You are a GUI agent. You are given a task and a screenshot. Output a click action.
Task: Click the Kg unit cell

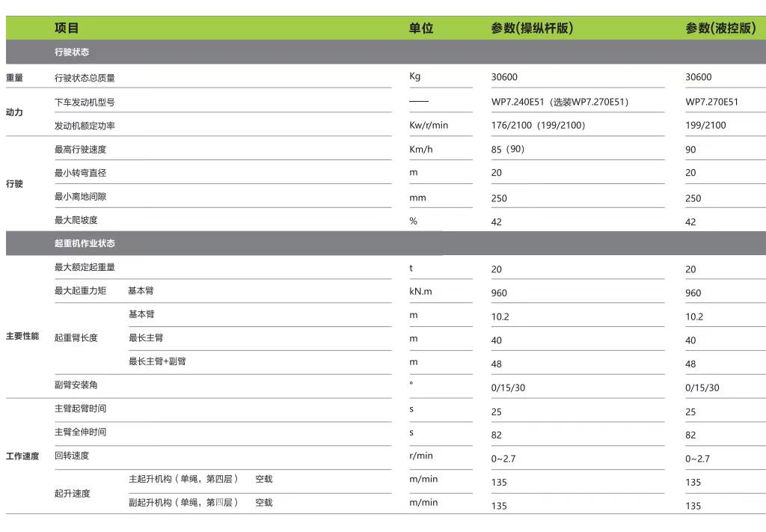click(414, 76)
